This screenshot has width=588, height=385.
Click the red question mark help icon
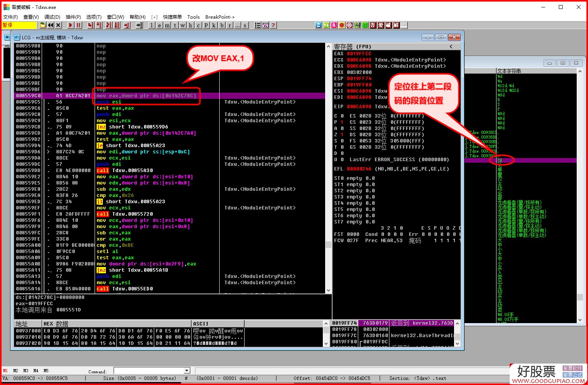coord(273,25)
